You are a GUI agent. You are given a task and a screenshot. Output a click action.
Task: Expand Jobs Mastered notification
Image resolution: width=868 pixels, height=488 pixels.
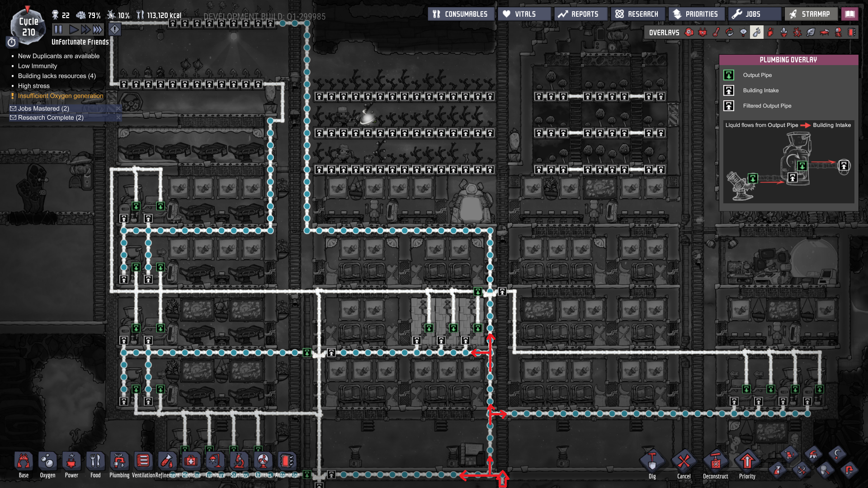click(x=43, y=108)
